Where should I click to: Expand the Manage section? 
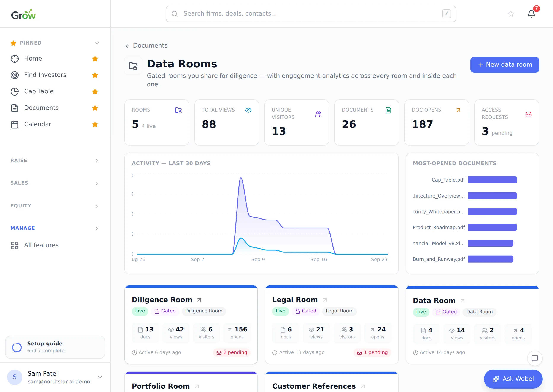[x=97, y=229]
